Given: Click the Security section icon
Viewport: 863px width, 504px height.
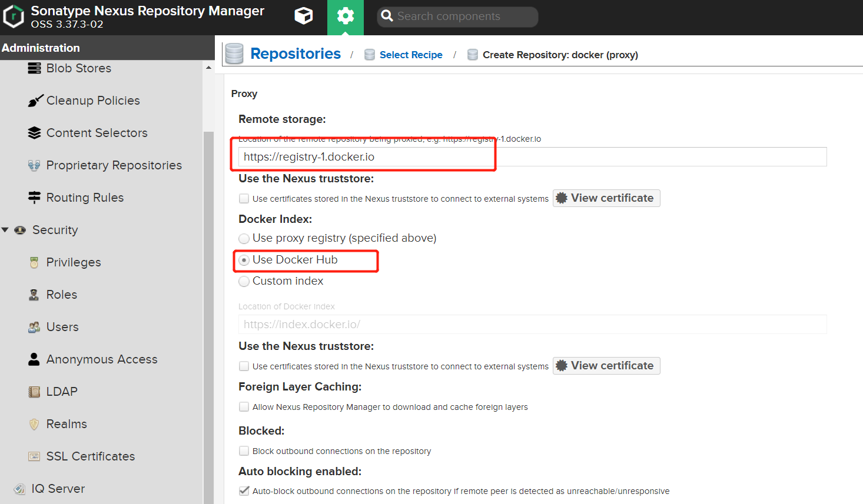Looking at the screenshot, I should coord(20,230).
